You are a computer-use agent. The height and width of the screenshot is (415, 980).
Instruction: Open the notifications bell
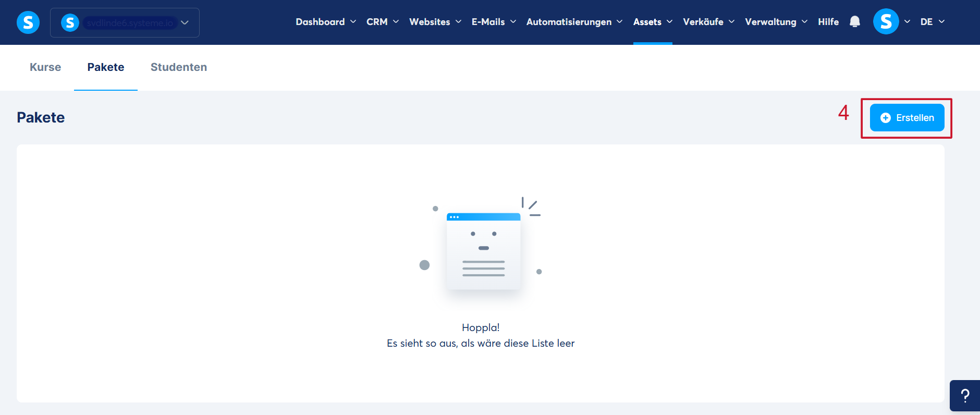coord(855,22)
